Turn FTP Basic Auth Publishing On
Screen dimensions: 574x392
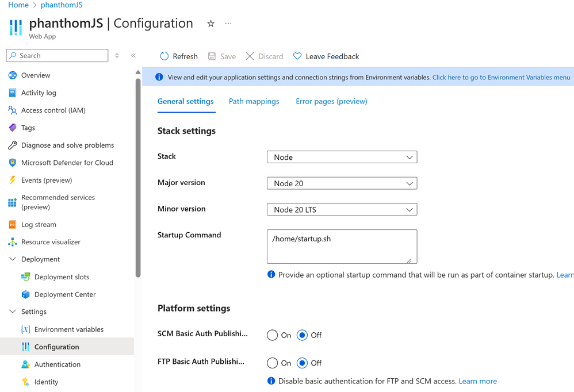(273, 363)
